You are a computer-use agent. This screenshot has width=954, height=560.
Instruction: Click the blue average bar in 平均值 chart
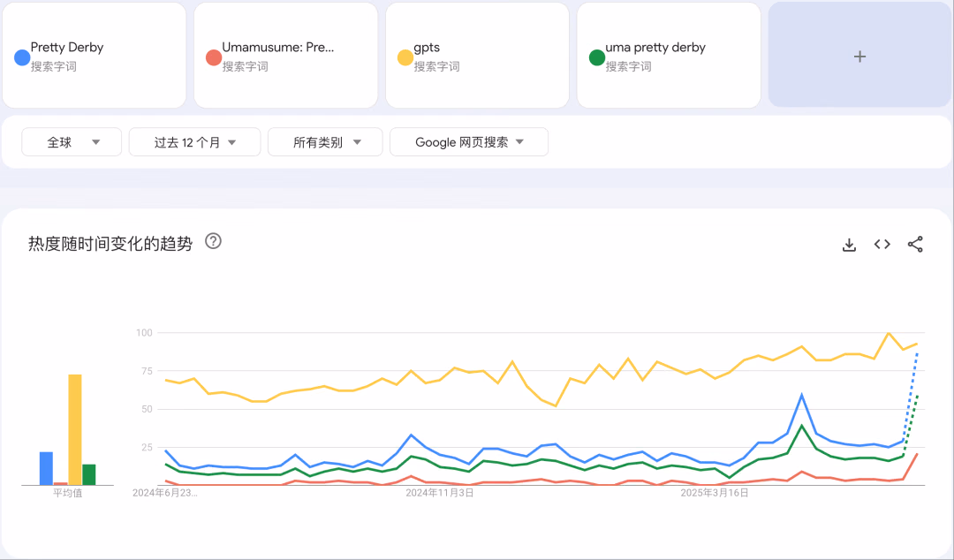[x=46, y=469]
